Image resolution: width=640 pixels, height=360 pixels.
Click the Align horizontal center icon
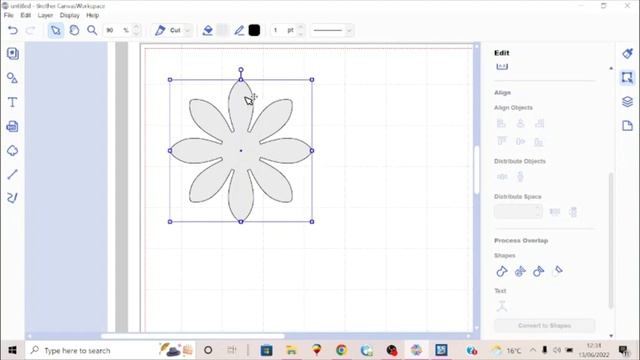[x=520, y=123]
